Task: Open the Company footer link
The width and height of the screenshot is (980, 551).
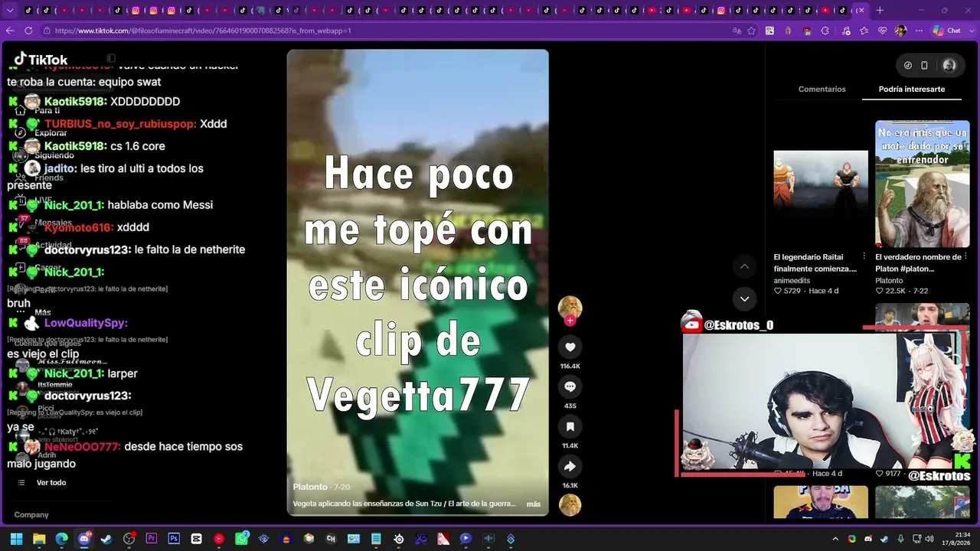Action: pyautogui.click(x=31, y=515)
